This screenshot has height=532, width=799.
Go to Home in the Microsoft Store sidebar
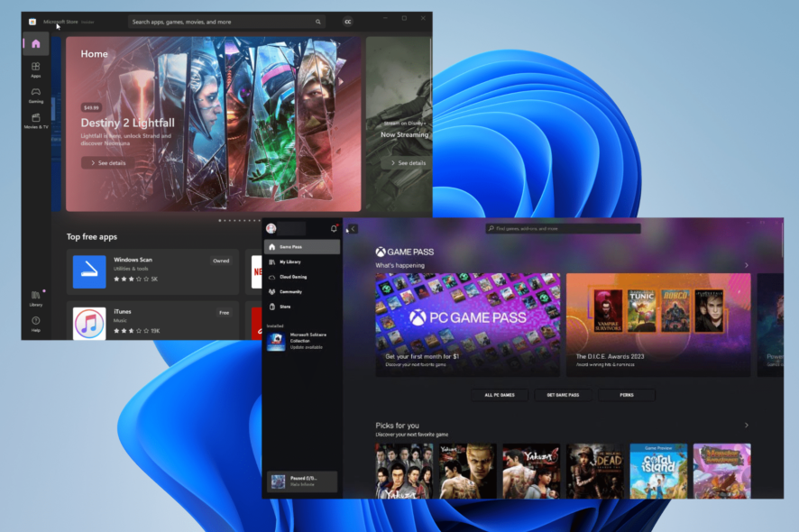point(36,44)
